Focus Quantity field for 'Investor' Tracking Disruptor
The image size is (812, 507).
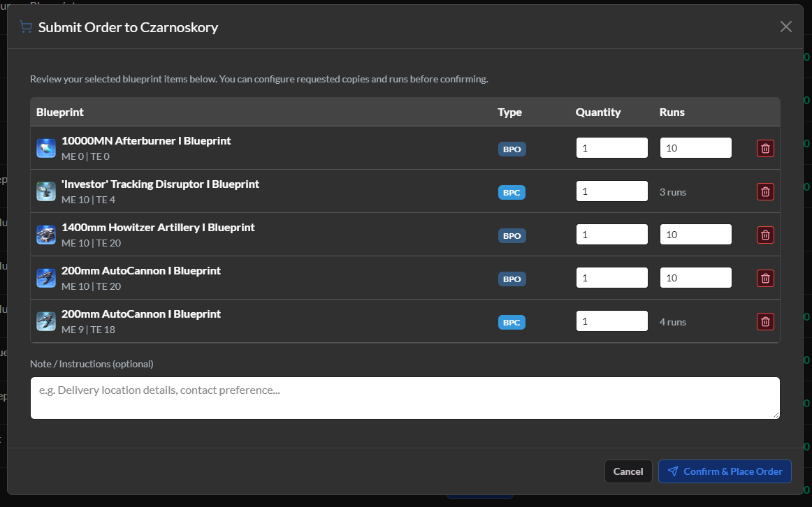(x=611, y=191)
